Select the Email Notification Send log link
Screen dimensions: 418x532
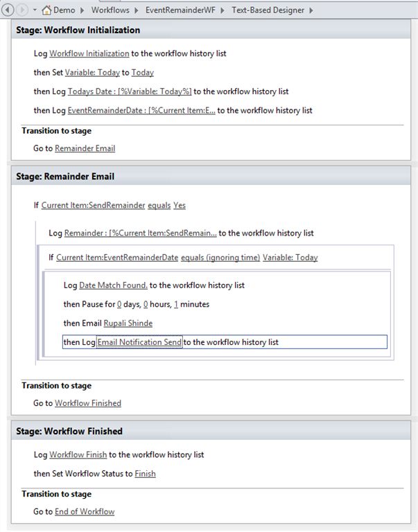point(139,342)
